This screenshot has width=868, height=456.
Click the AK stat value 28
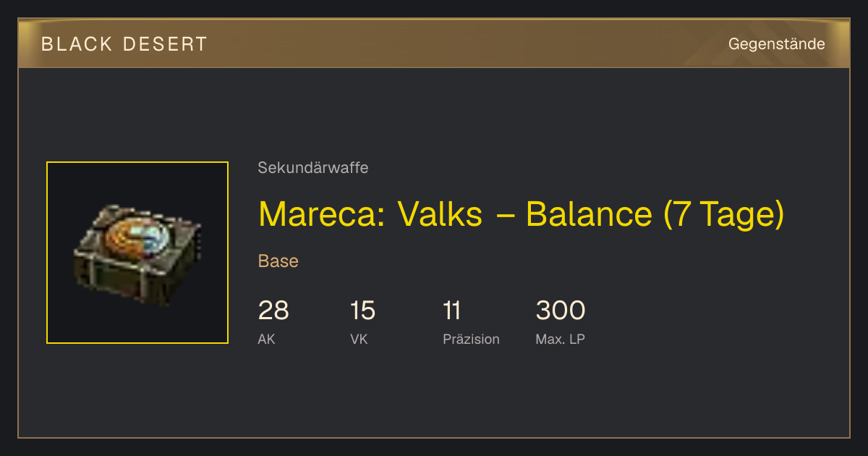tap(273, 311)
